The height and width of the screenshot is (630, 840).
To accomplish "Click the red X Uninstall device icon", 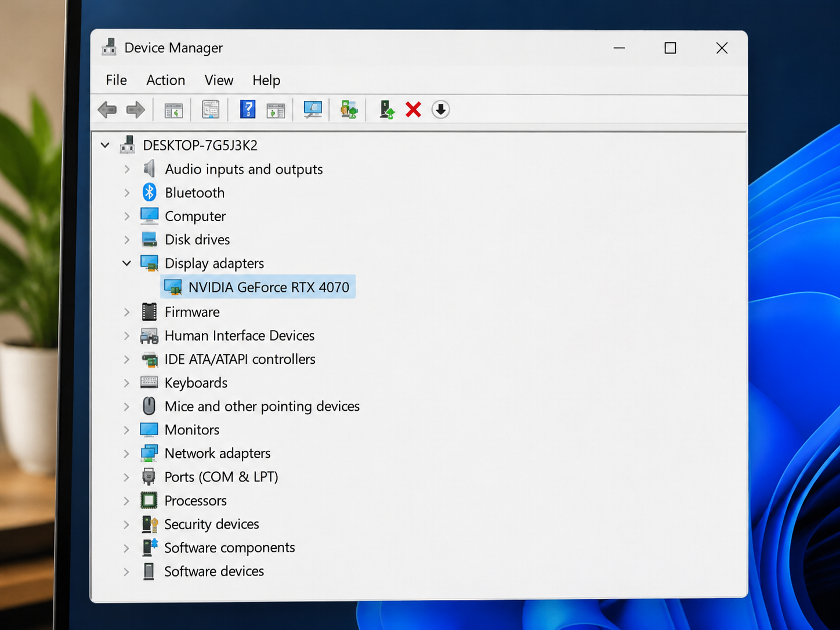I will tap(413, 110).
